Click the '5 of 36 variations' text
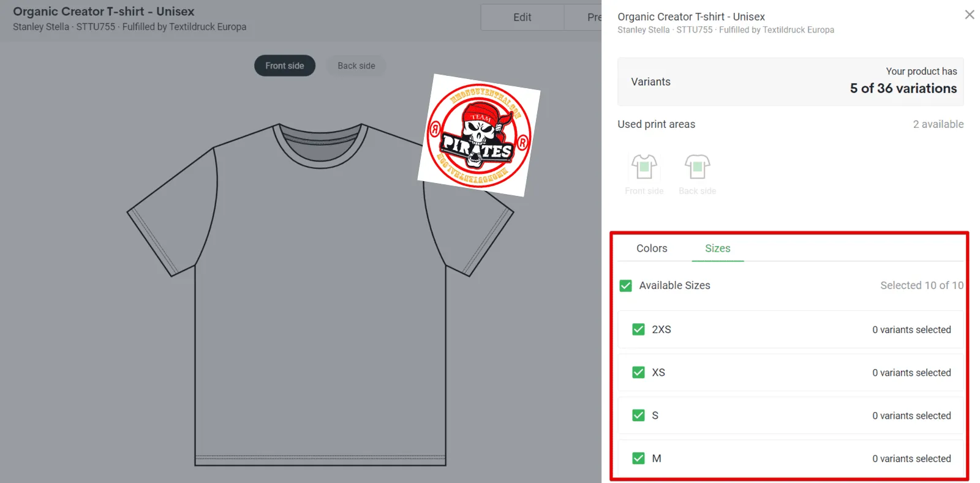The image size is (980, 483). click(x=903, y=88)
